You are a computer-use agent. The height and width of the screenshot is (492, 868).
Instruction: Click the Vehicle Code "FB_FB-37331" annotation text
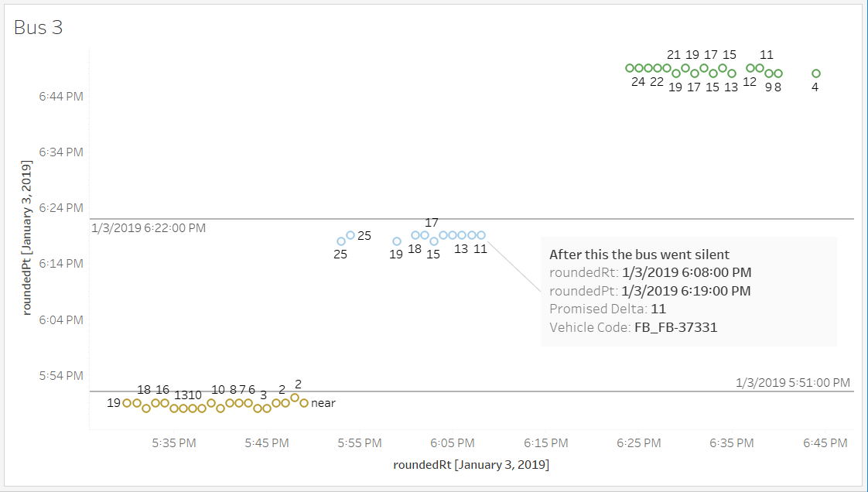pyautogui.click(x=675, y=327)
